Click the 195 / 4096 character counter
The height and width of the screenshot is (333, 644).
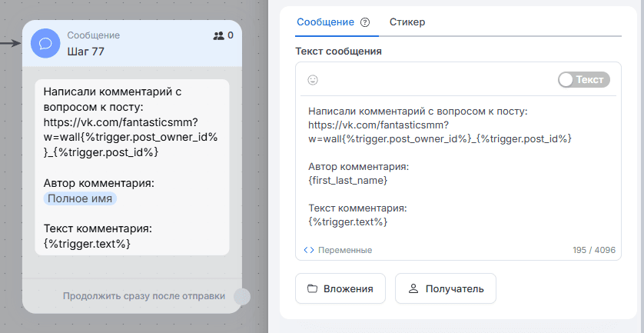[594, 250]
